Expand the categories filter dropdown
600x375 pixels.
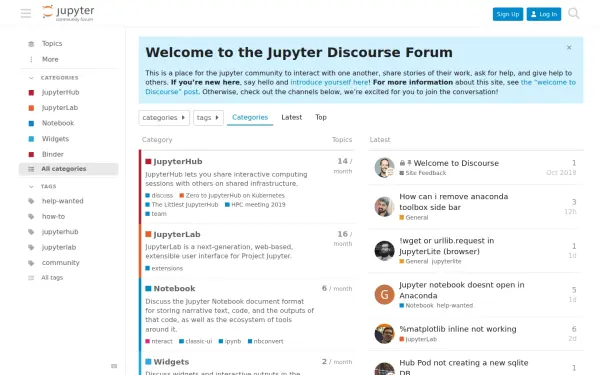pyautogui.click(x=164, y=117)
